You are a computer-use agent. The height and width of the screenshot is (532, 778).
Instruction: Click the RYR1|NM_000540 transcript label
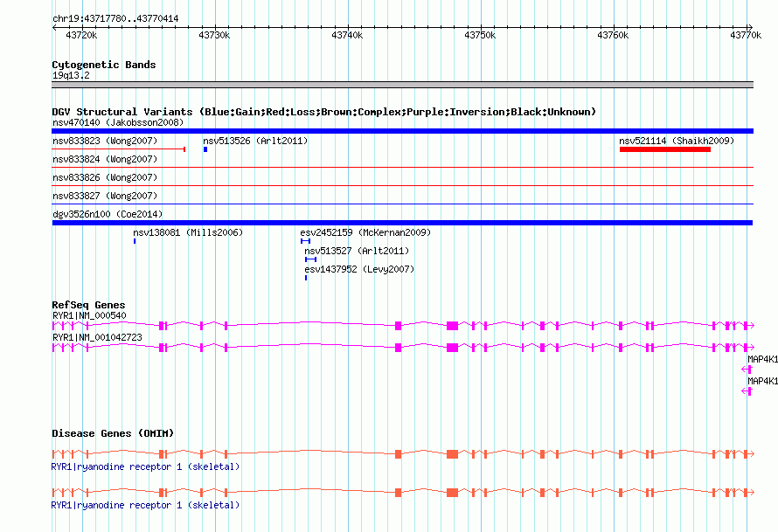tap(89, 315)
